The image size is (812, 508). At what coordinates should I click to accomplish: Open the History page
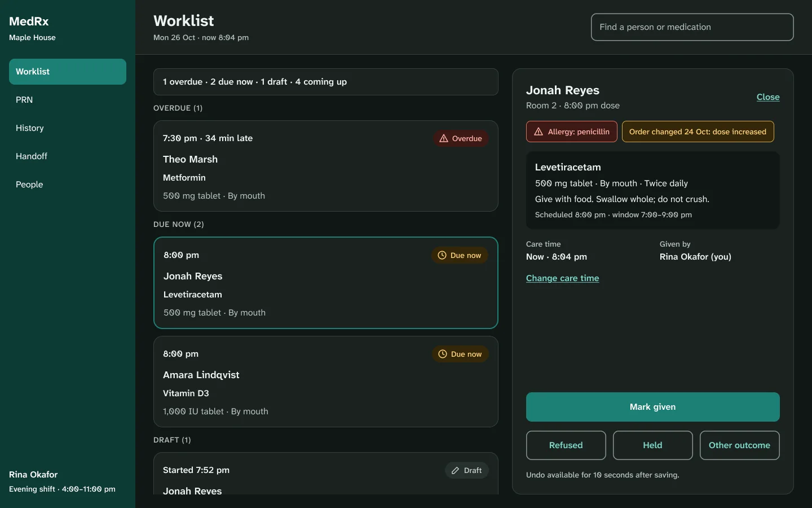(68, 128)
